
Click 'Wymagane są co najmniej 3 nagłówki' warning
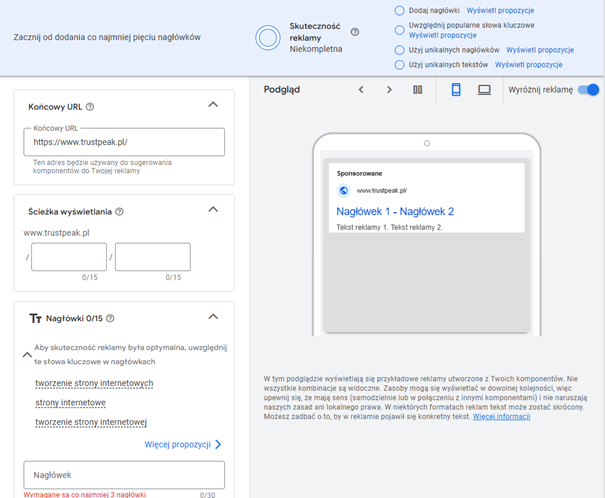[x=84, y=495]
